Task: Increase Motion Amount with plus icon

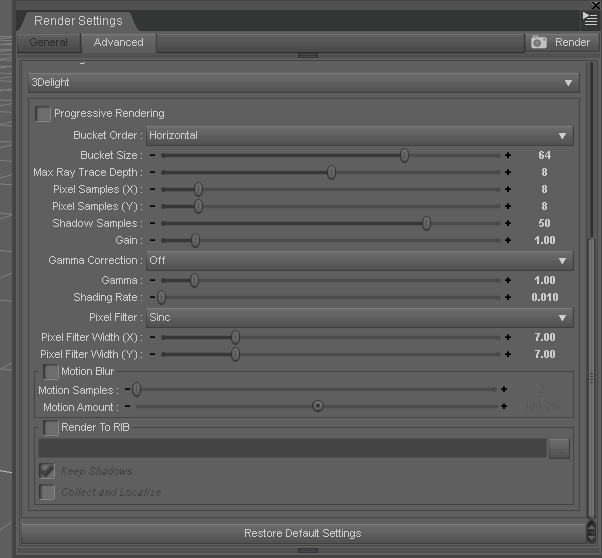Action: click(504, 406)
